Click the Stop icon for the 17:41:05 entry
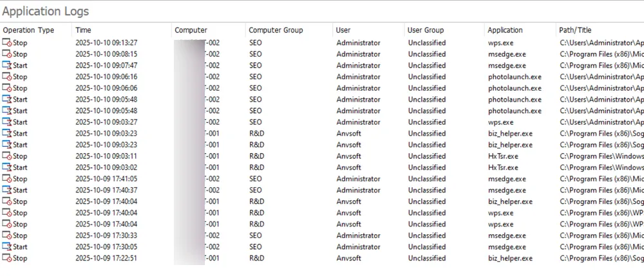The image size is (644, 276). [7, 179]
